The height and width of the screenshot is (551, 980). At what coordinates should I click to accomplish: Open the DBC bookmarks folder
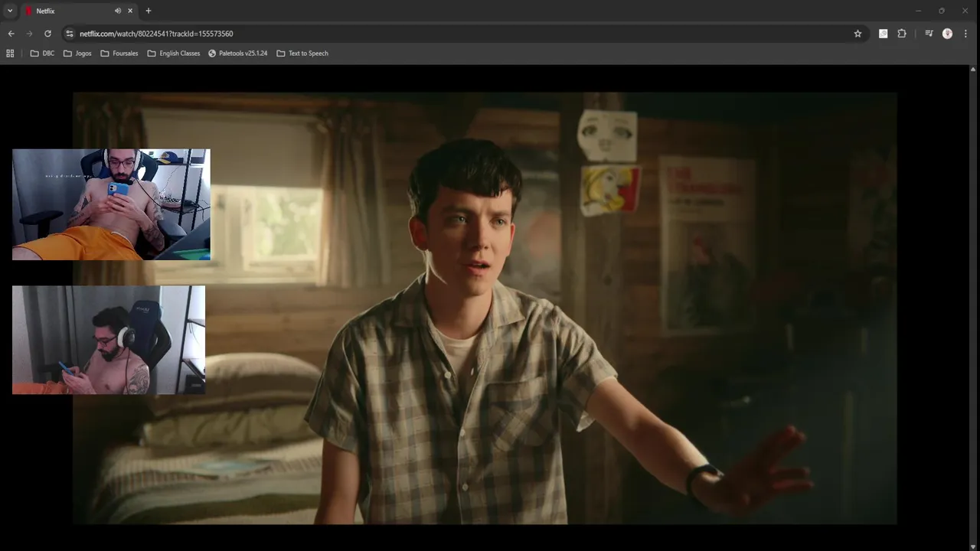pyautogui.click(x=42, y=54)
